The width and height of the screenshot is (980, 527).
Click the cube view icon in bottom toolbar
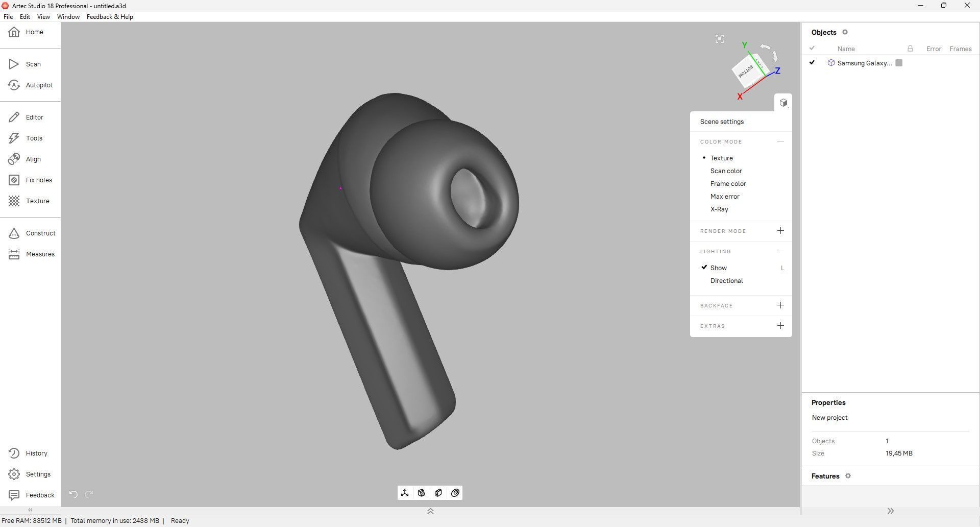[x=422, y=493]
